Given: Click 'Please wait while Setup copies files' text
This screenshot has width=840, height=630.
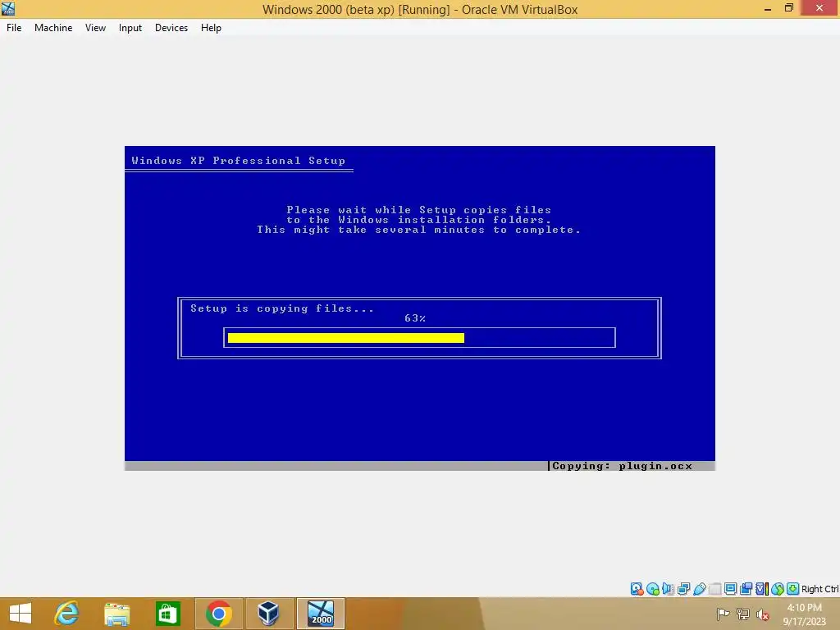Looking at the screenshot, I should pyautogui.click(x=419, y=210).
